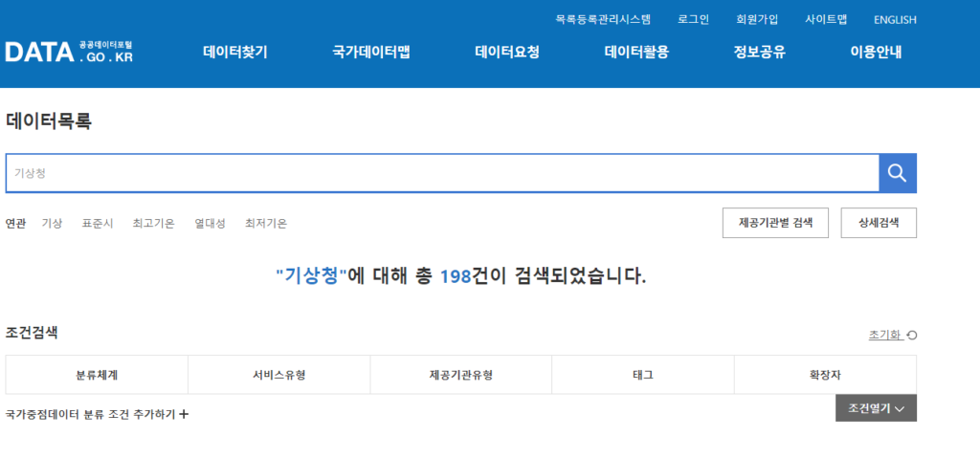Open the DATA.GO.KR home logo

coord(69,53)
